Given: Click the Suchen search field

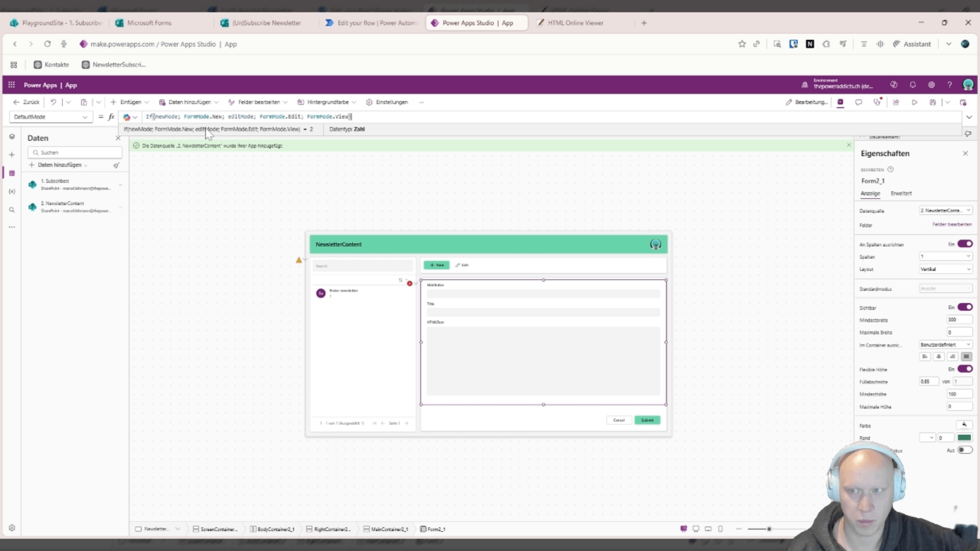Looking at the screenshot, I should 75,153.
